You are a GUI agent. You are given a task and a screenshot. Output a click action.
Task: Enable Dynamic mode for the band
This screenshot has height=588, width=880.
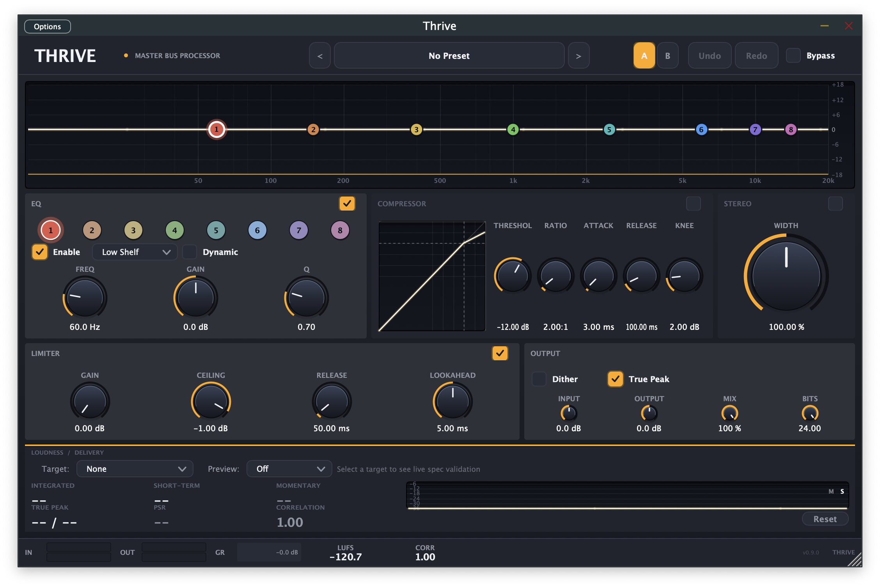(x=190, y=252)
